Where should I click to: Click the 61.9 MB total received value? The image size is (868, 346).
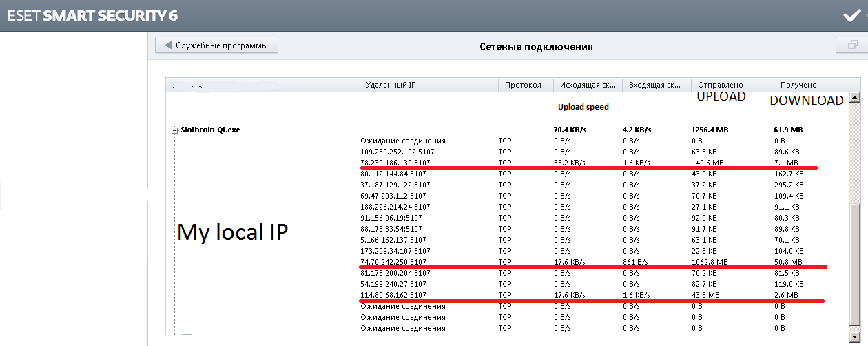click(788, 130)
